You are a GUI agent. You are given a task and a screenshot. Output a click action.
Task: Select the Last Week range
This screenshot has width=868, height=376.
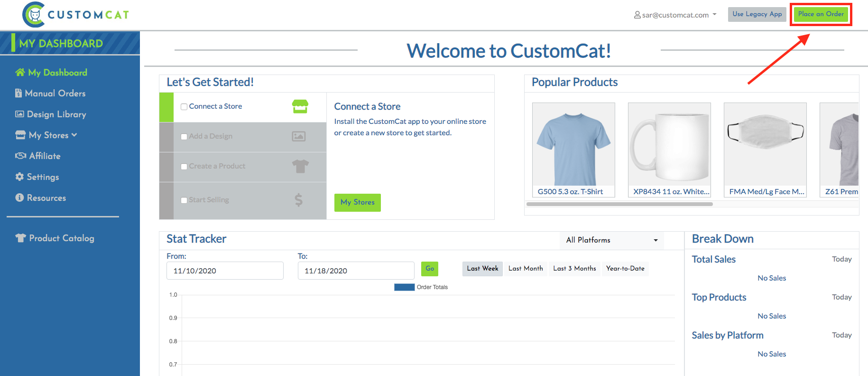pyautogui.click(x=482, y=269)
